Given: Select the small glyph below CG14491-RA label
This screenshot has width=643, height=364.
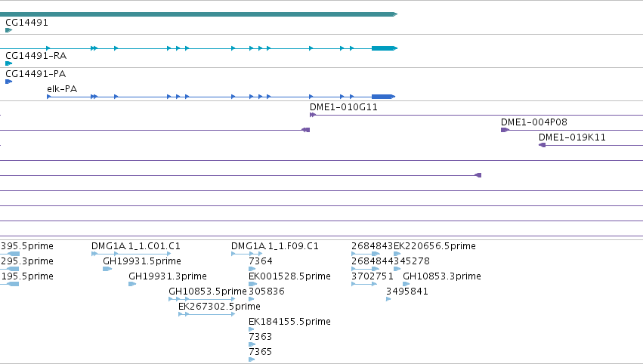Looking at the screenshot, I should tap(8, 63).
